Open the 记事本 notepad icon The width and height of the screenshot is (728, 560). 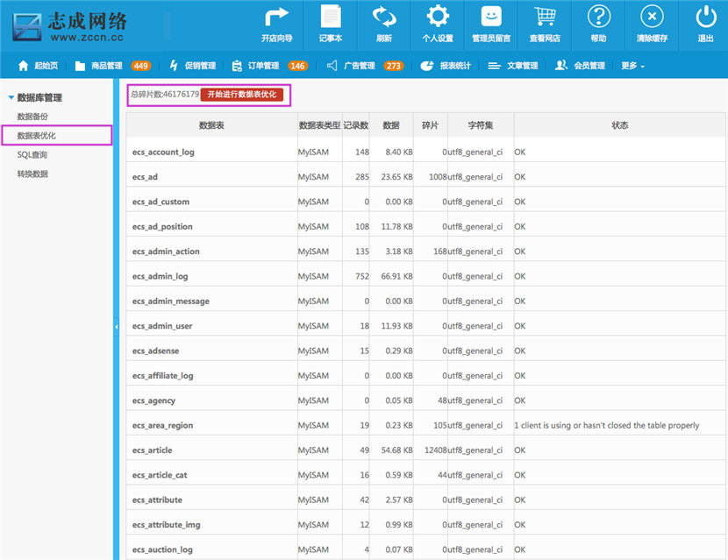[x=331, y=17]
